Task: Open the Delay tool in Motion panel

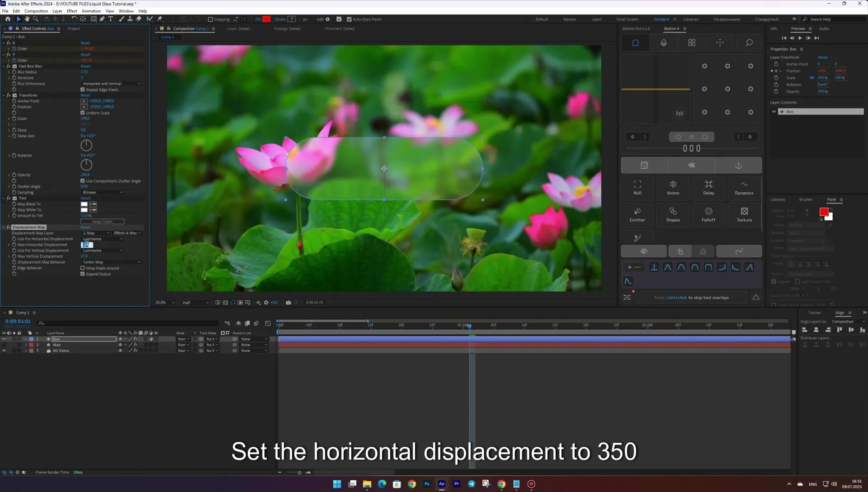Action: point(708,187)
